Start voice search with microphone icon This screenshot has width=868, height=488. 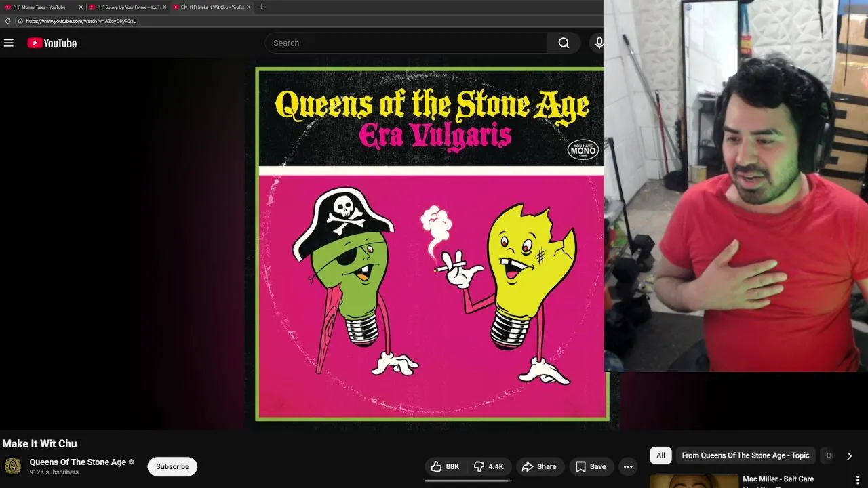(599, 43)
